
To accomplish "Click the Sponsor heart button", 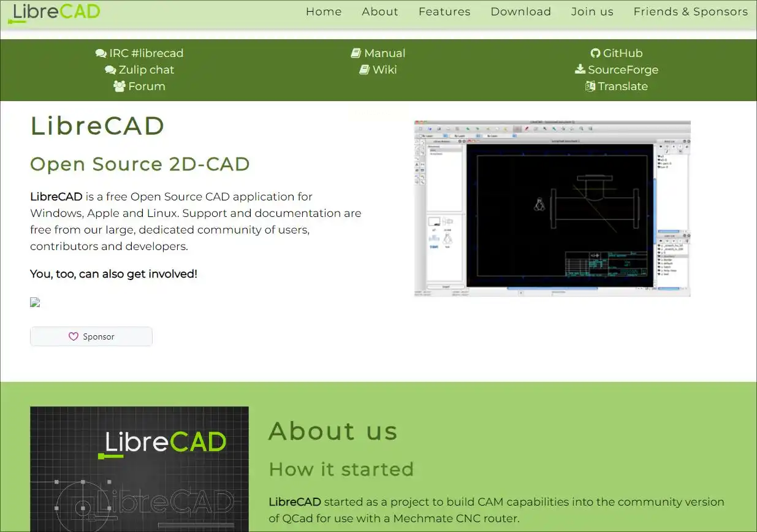I will (x=91, y=336).
